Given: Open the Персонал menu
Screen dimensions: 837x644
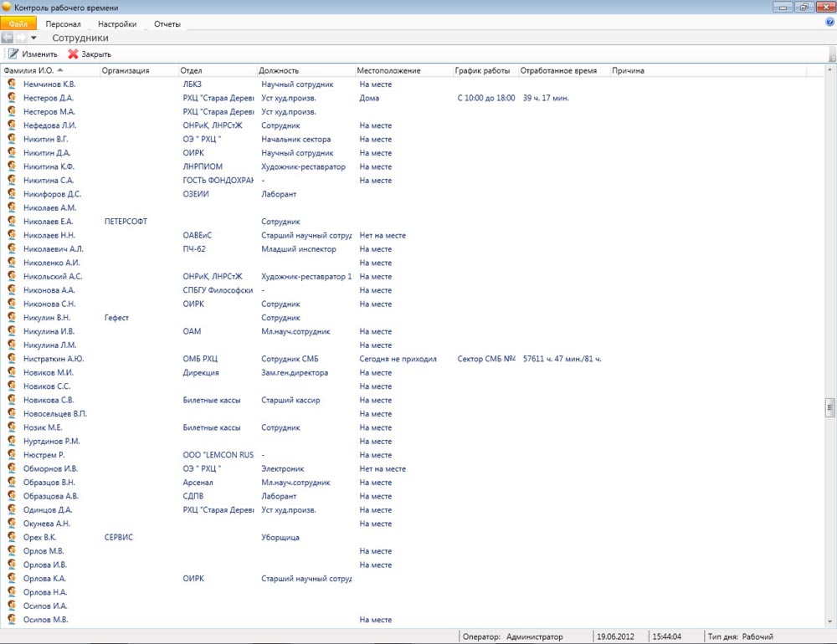Looking at the screenshot, I should click(64, 24).
